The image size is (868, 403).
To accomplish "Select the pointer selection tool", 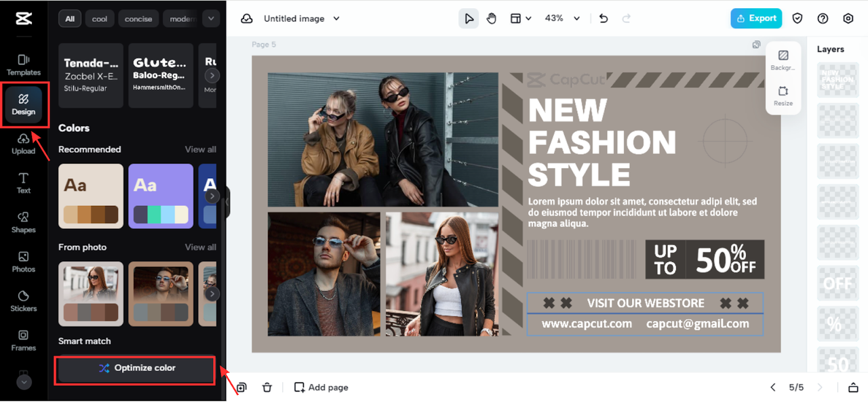I will (x=468, y=18).
